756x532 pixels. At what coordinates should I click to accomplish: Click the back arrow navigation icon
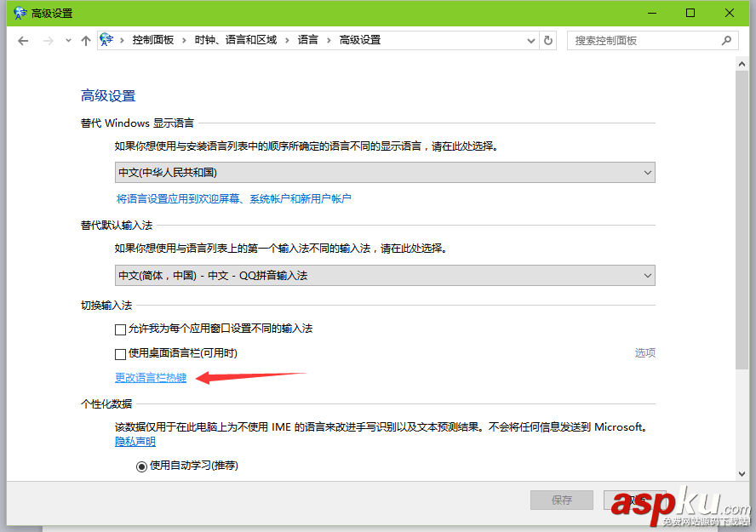(23, 40)
